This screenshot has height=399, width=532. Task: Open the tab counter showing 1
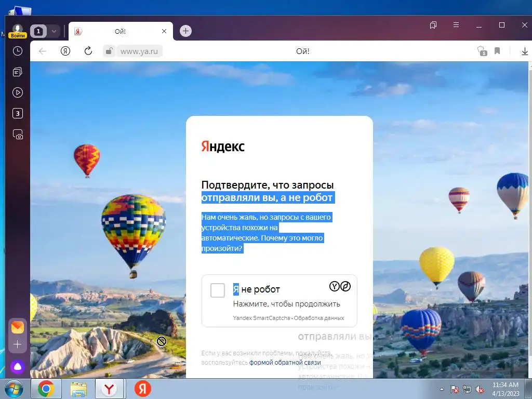pyautogui.click(x=38, y=31)
